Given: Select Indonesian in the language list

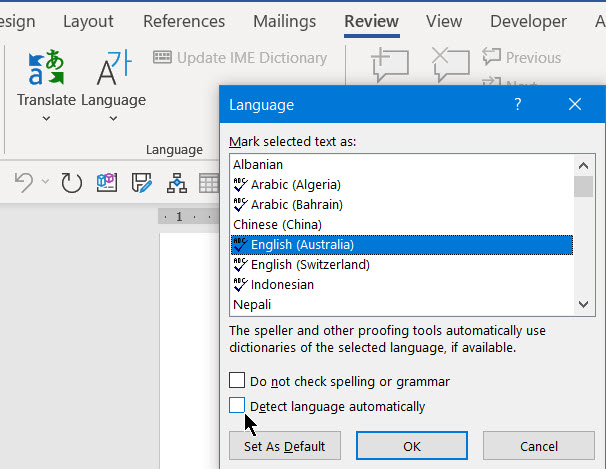Looking at the screenshot, I should pyautogui.click(x=402, y=285).
